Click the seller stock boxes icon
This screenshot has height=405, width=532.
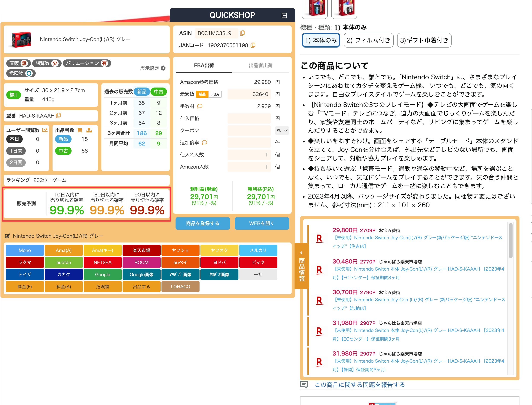tap(89, 130)
